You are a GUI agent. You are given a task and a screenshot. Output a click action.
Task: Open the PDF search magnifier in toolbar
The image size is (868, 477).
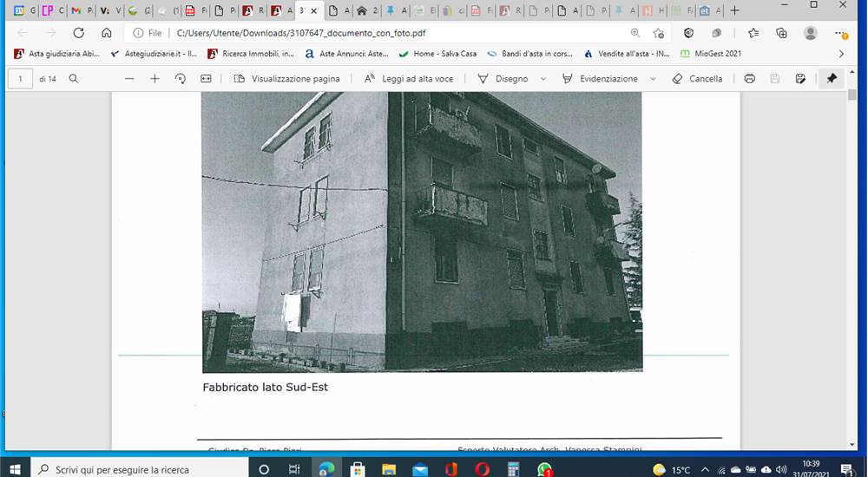[x=73, y=79]
